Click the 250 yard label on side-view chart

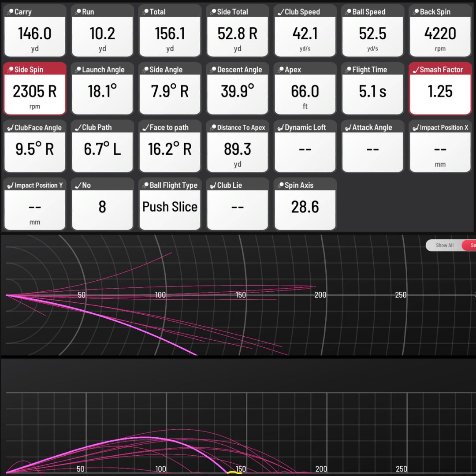point(402,469)
